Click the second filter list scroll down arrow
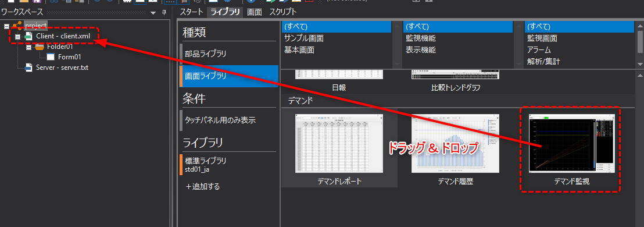 tap(518, 64)
